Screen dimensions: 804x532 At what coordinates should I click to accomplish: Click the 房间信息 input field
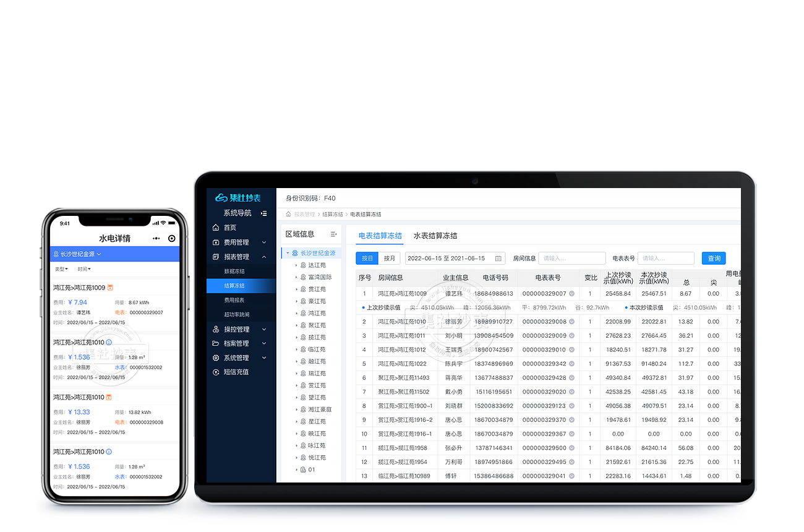(x=572, y=259)
